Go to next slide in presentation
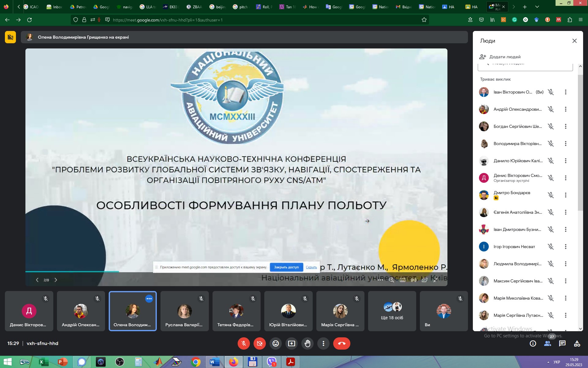The image size is (588, 368). [56, 280]
